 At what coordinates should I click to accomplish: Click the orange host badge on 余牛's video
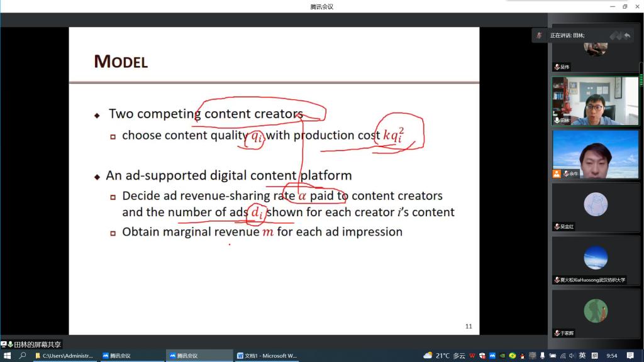click(x=557, y=173)
